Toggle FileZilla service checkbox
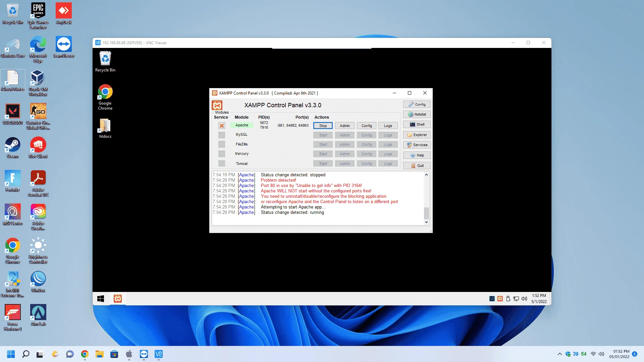Screen dimensions: 644x362 click(222, 144)
